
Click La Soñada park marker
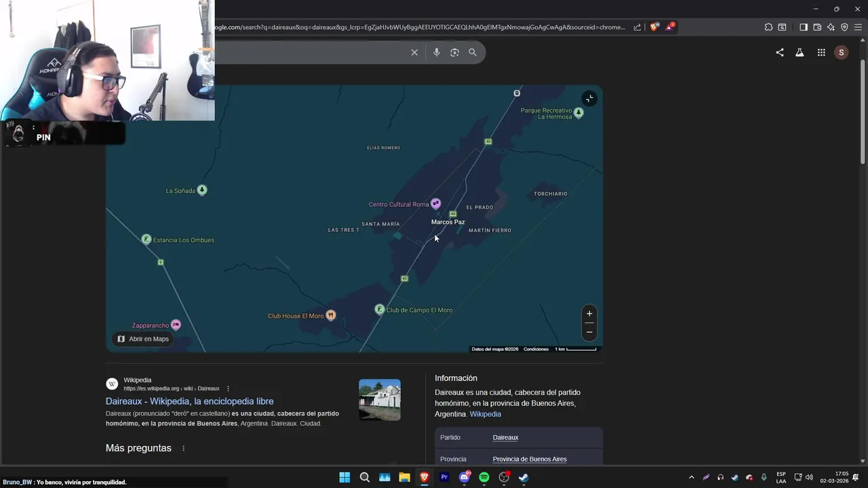(201, 190)
